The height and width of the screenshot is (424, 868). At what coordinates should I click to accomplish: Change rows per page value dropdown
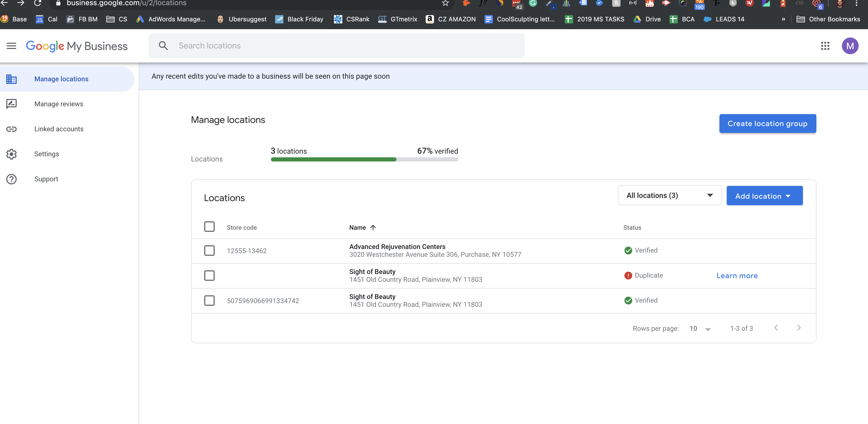[x=700, y=328]
